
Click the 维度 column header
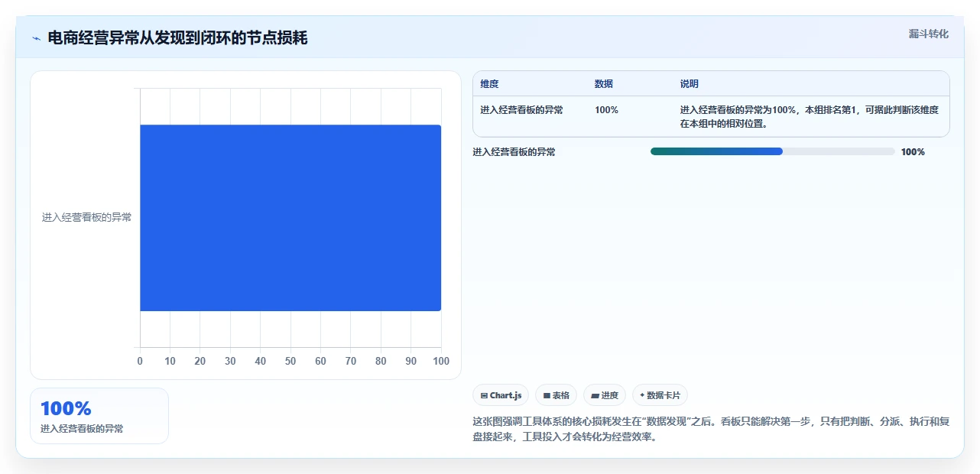(489, 84)
